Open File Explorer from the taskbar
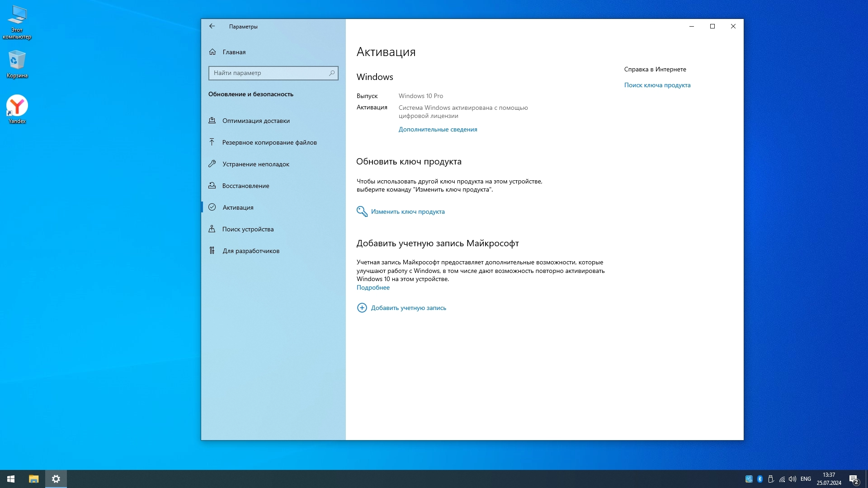The image size is (868, 488). click(34, 479)
